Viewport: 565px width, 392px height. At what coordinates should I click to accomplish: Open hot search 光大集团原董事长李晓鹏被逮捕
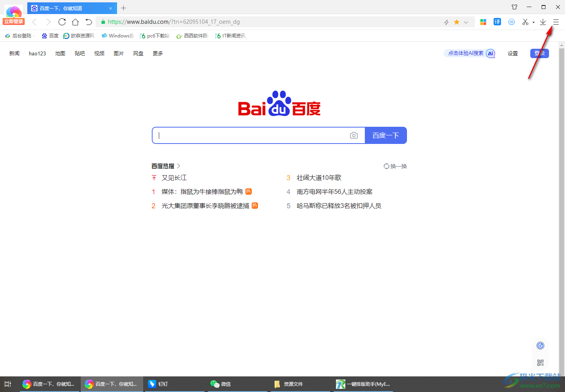pyautogui.click(x=205, y=206)
